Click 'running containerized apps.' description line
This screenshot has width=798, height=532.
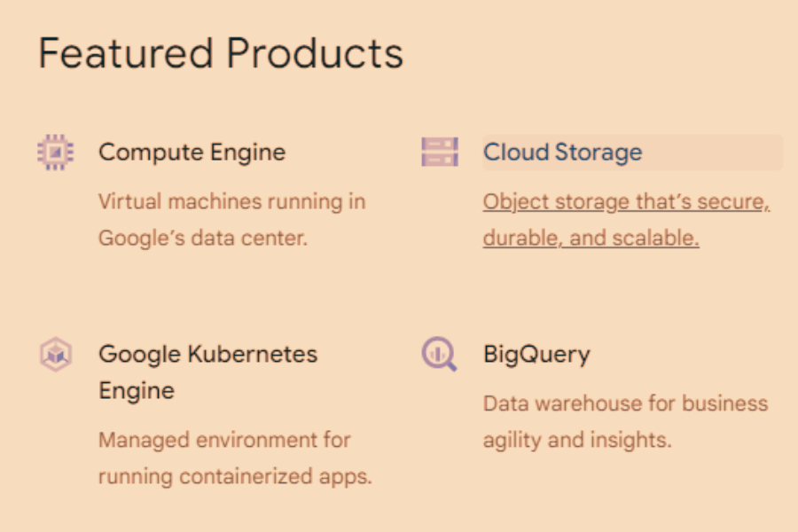pos(235,476)
